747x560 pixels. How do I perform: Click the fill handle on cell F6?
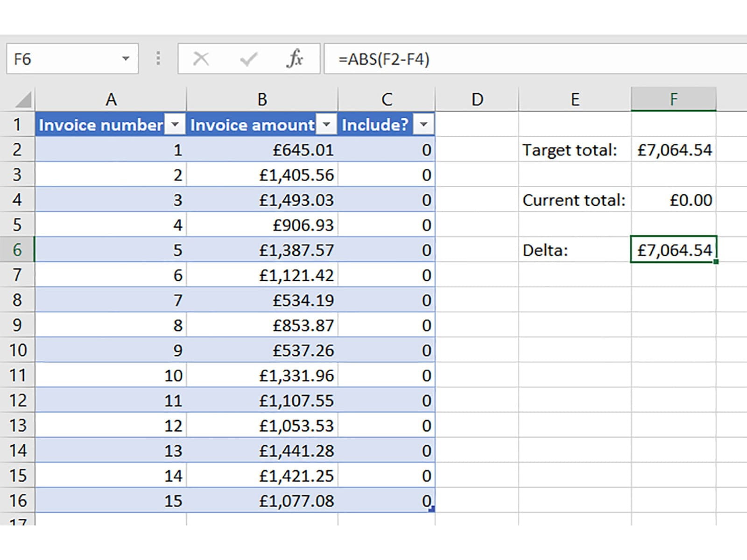coord(716,262)
